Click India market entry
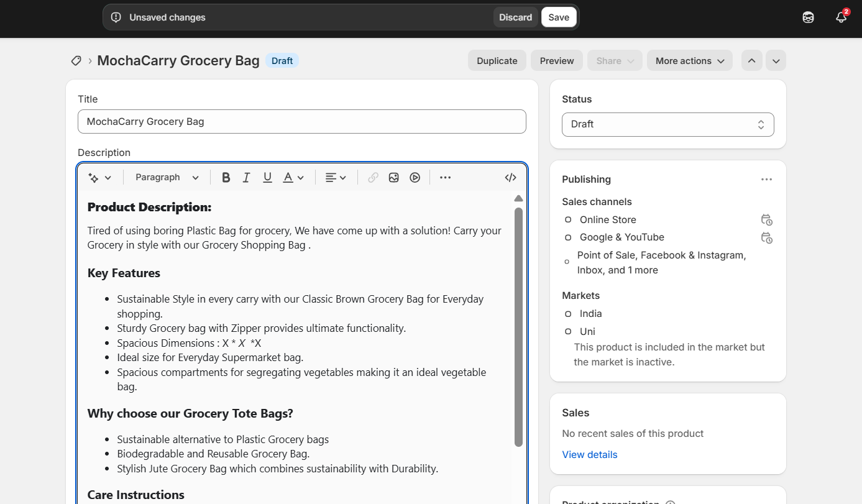862x504 pixels. click(x=591, y=313)
